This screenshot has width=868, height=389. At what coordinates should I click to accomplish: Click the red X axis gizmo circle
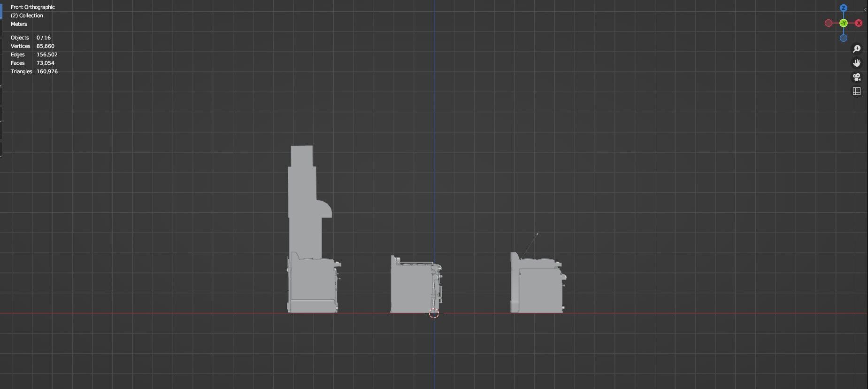coord(859,23)
